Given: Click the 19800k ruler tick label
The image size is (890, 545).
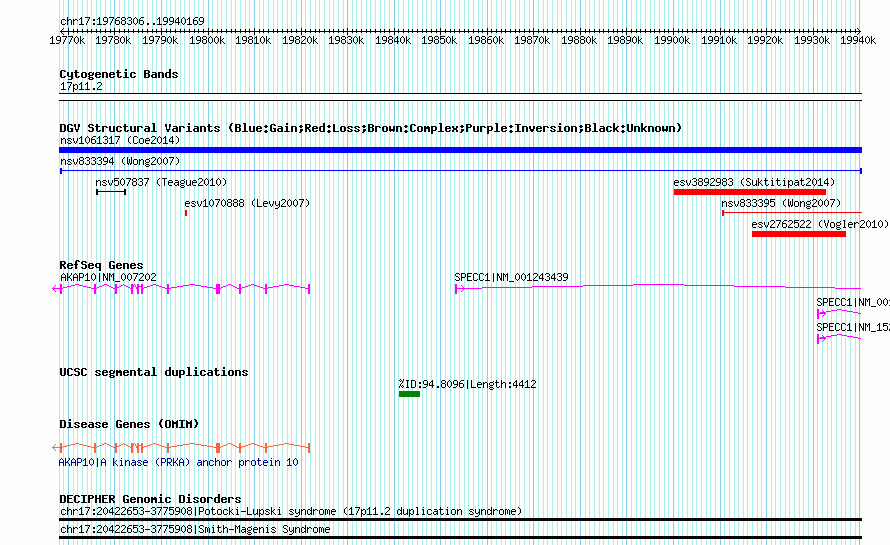Looking at the screenshot, I should pos(207,40).
